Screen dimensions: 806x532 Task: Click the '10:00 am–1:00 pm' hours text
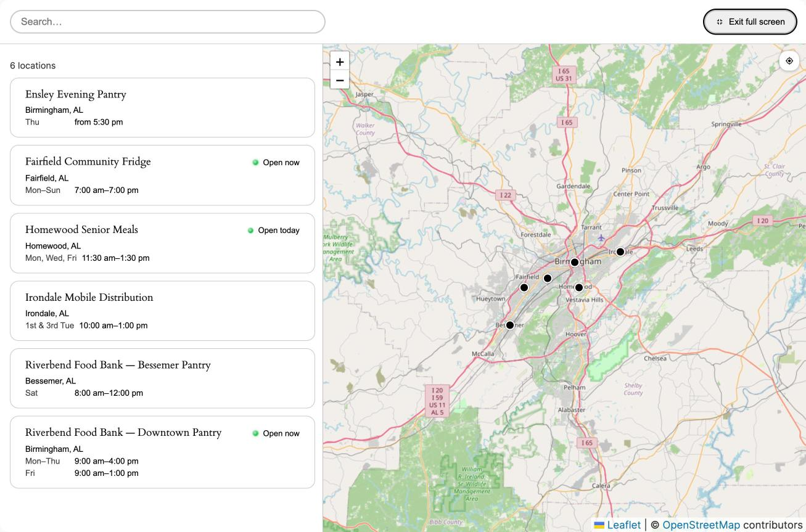(x=113, y=325)
